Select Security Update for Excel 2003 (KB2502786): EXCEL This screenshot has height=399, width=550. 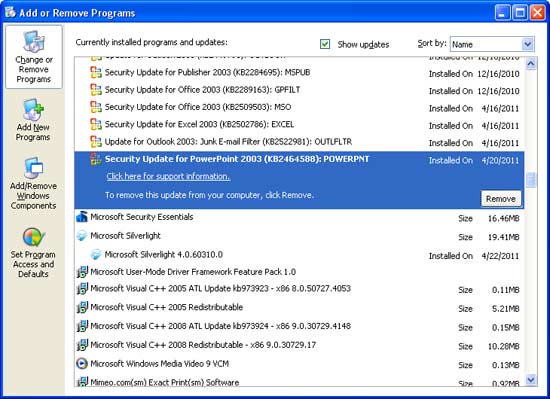[199, 124]
